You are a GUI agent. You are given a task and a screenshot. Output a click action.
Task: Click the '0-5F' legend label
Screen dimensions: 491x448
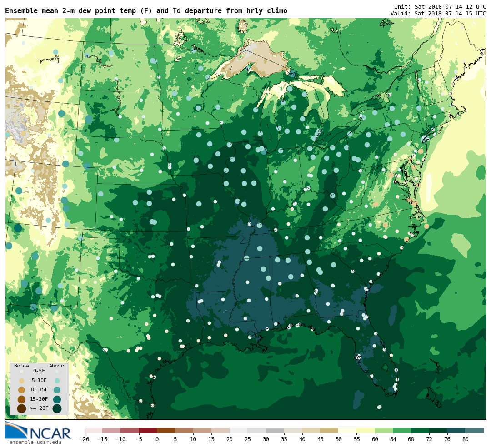(x=39, y=371)
